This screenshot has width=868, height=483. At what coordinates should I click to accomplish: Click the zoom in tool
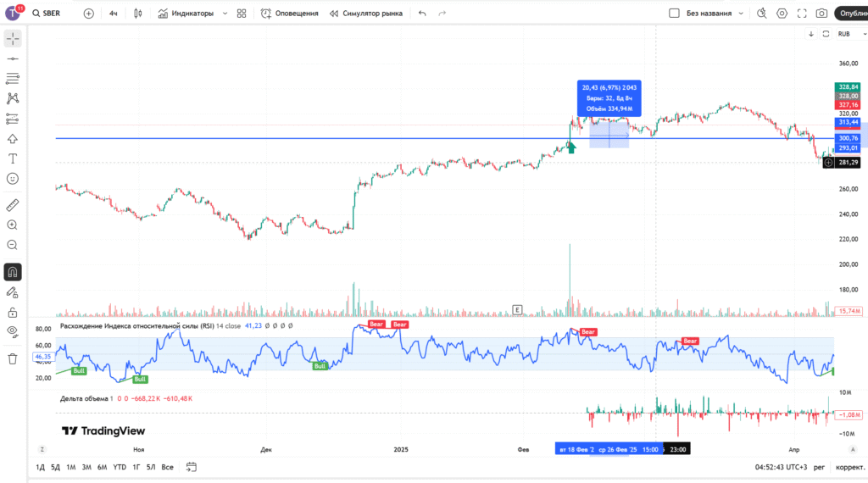click(13, 225)
